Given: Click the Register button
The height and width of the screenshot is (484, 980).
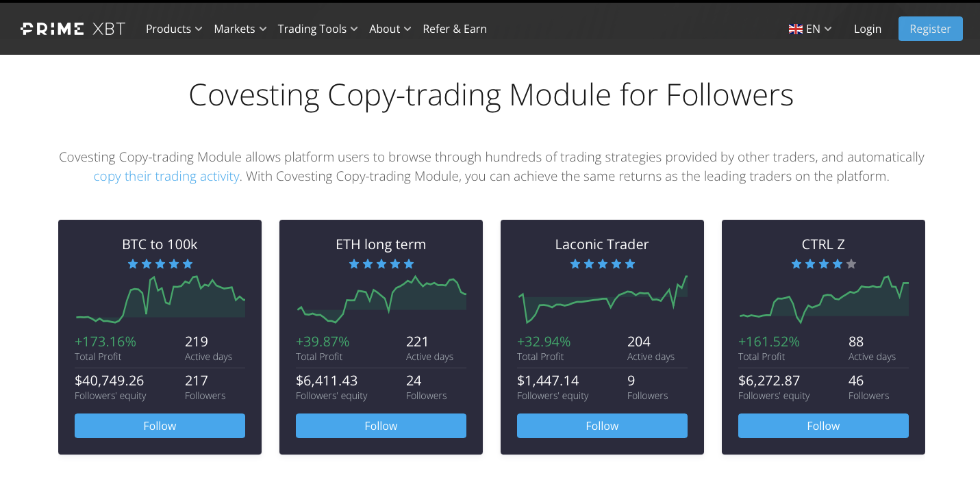Looking at the screenshot, I should point(930,29).
